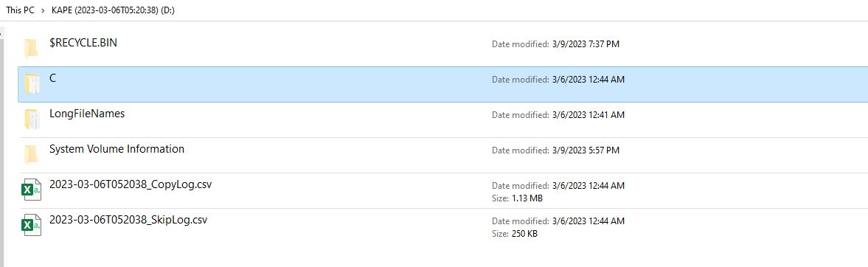The image size is (868, 267).
Task: Select the LongFileNames folder name
Action: coord(87,114)
